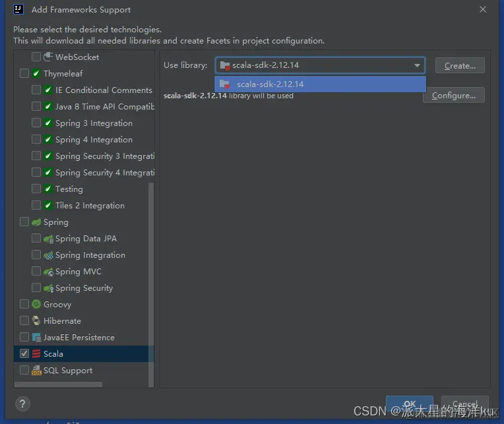Confirm with the OK button
504x424 pixels.
(410, 404)
